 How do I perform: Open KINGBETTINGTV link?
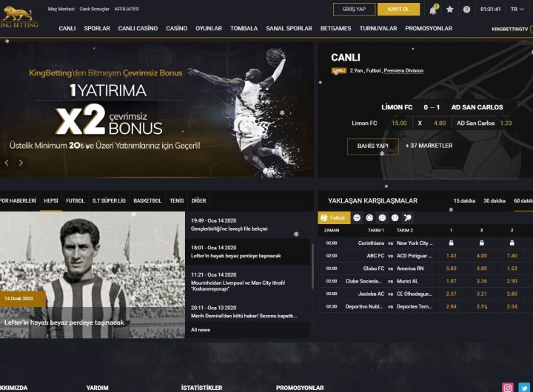pyautogui.click(x=510, y=29)
